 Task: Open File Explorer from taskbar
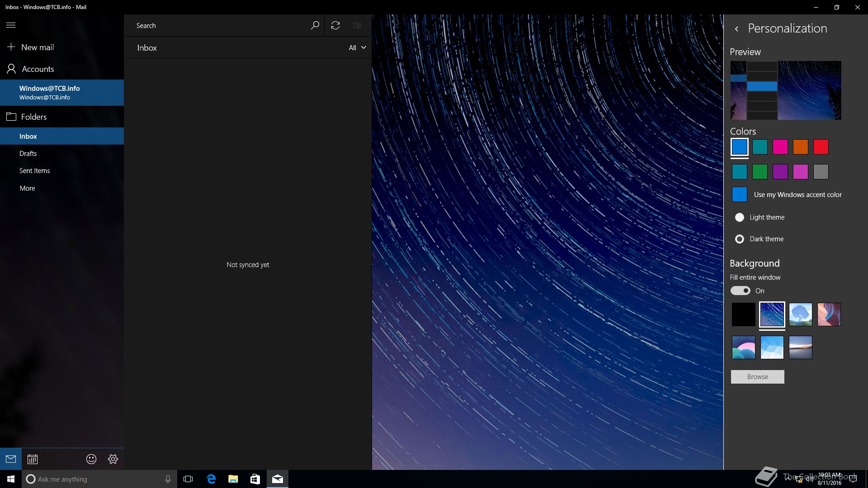[233, 479]
